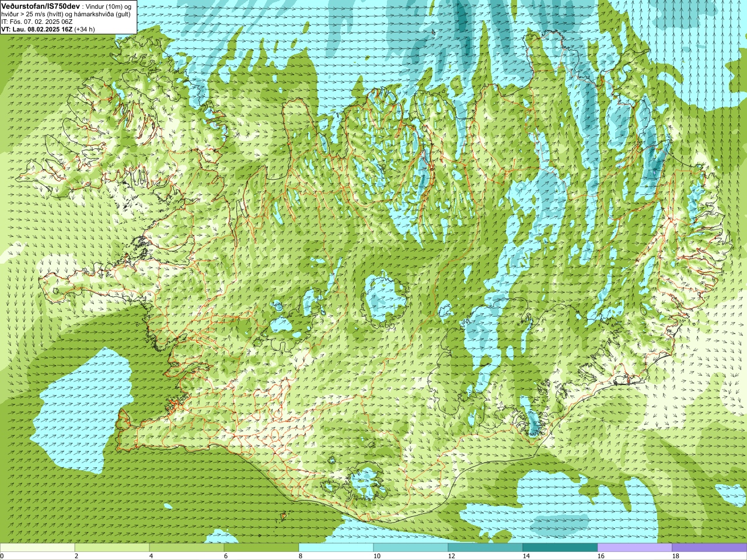Click the legend label '4'
Image resolution: width=747 pixels, height=560 pixels.
(151, 556)
